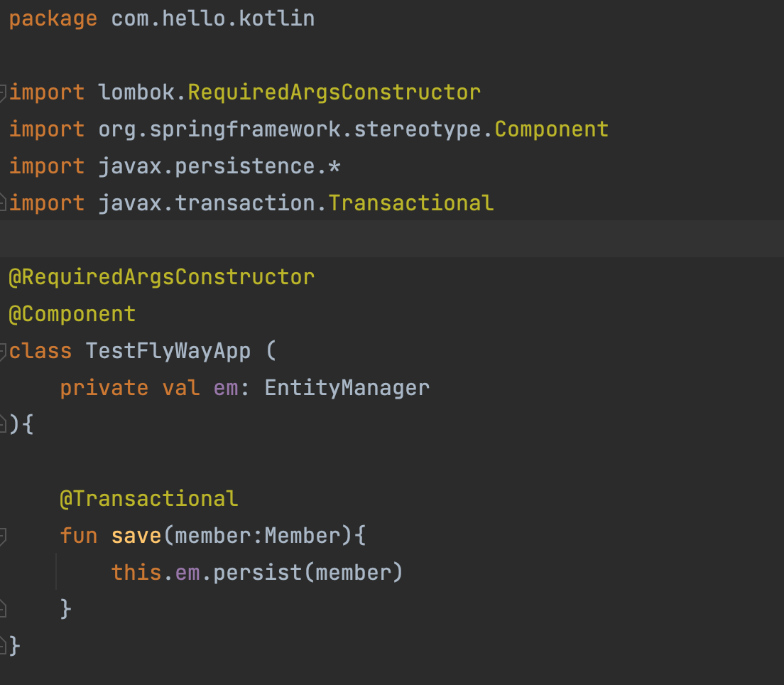Collapse class TestFlyWayApp fold marker
Viewport: 784px width, 685px height.
(3, 351)
